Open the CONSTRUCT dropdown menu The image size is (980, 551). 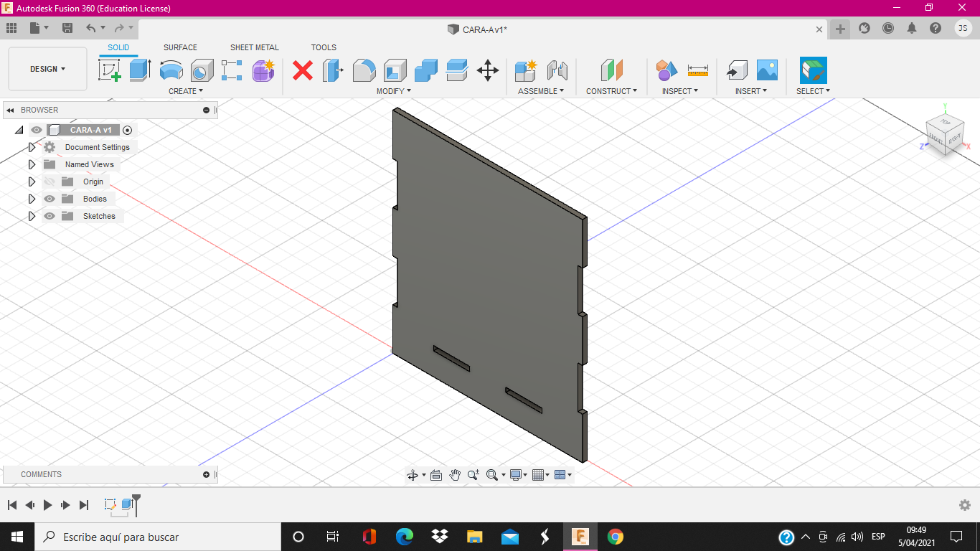(x=611, y=91)
